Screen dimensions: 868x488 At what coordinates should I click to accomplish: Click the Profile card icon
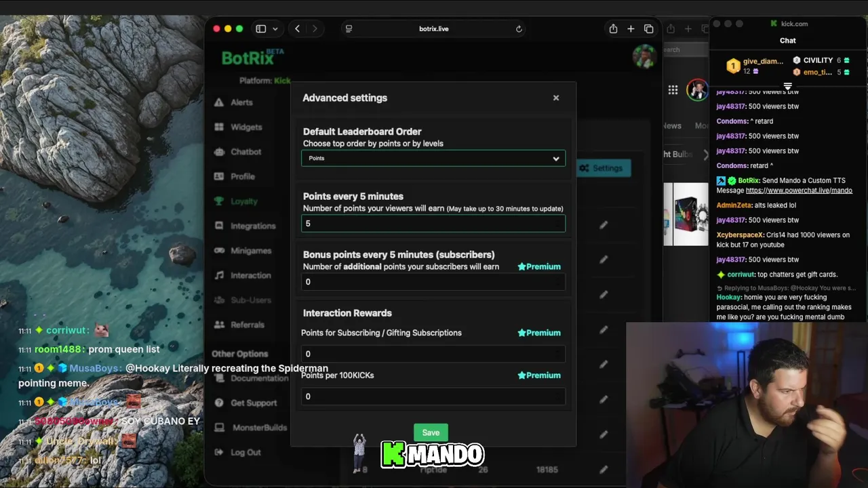click(x=219, y=176)
